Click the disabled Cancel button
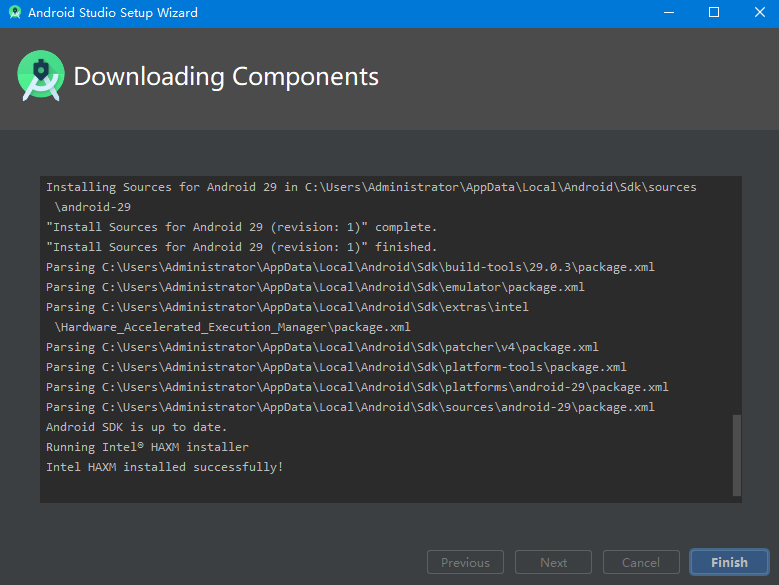 tap(641, 562)
